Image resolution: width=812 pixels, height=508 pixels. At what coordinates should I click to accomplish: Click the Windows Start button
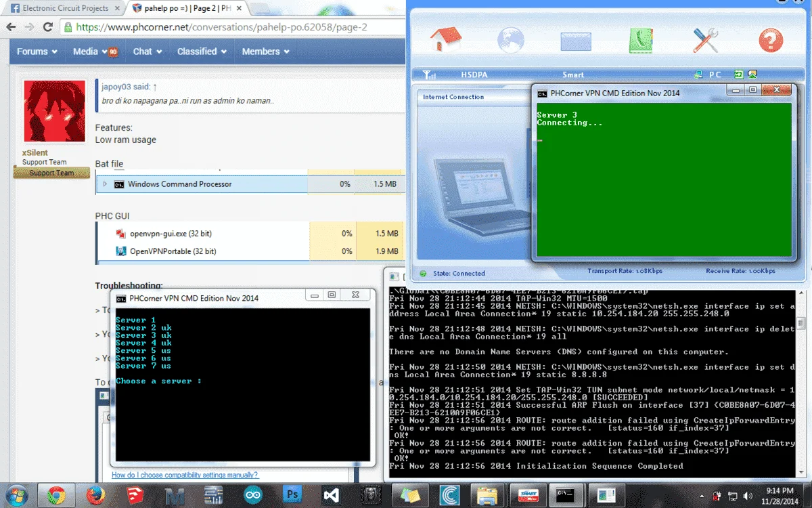click(16, 495)
